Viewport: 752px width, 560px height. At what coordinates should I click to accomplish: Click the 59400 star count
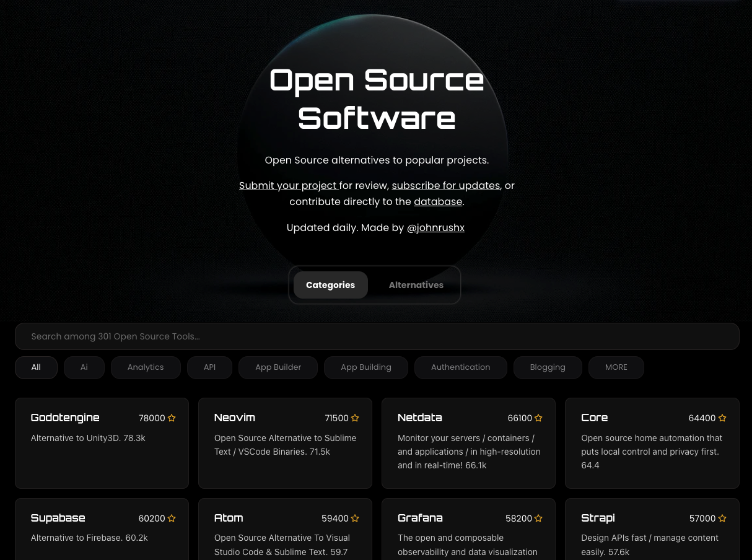click(x=335, y=518)
